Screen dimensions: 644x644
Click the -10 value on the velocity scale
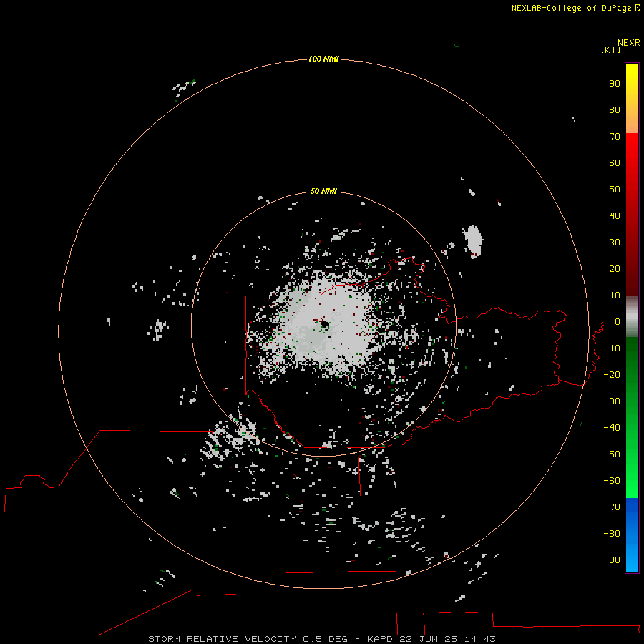click(612, 348)
